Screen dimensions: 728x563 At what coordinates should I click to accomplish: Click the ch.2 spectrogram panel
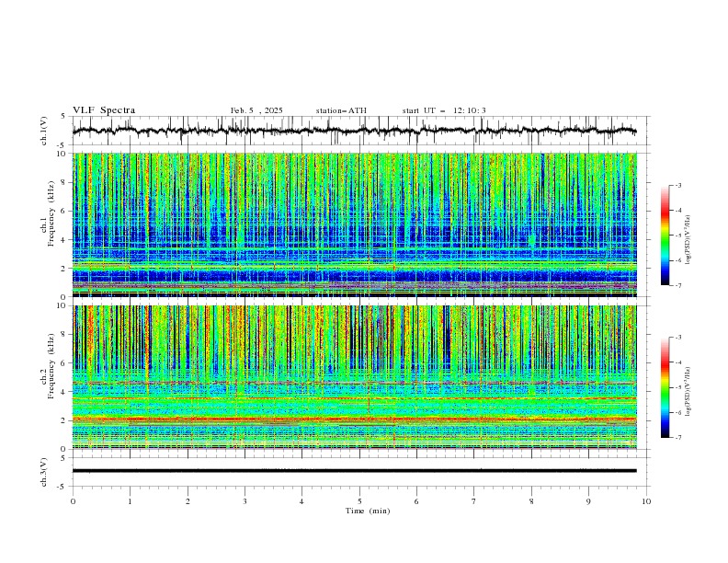(354, 377)
